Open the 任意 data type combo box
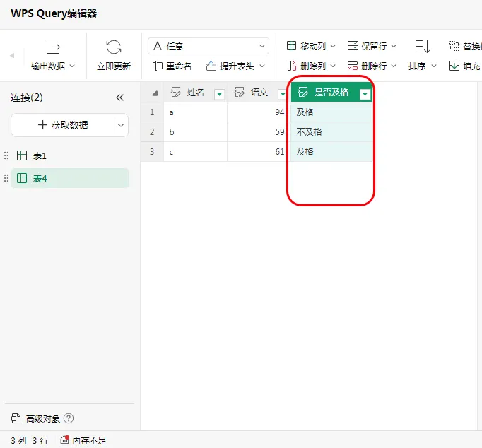Screen dimensions: 482x448 (x=208, y=46)
